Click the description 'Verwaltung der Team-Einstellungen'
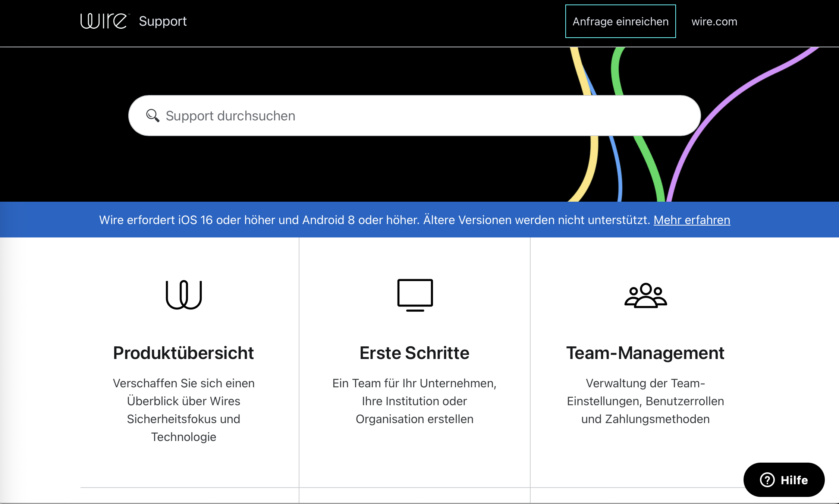The image size is (839, 504). click(x=645, y=401)
